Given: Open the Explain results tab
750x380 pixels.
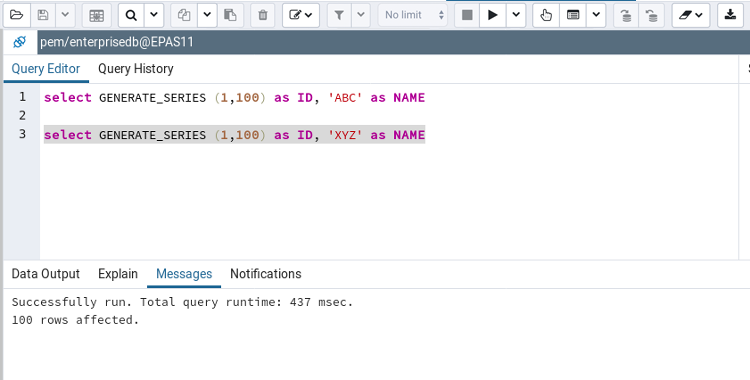Looking at the screenshot, I should [118, 274].
